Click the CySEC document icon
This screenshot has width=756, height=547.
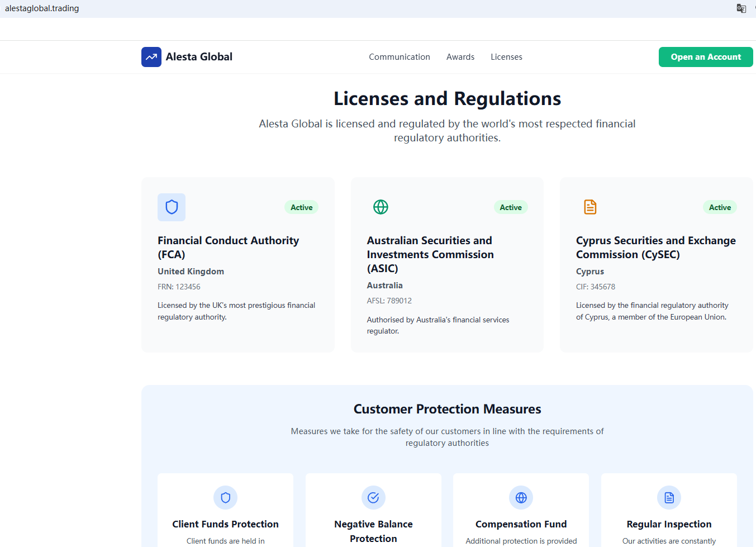[x=590, y=207]
